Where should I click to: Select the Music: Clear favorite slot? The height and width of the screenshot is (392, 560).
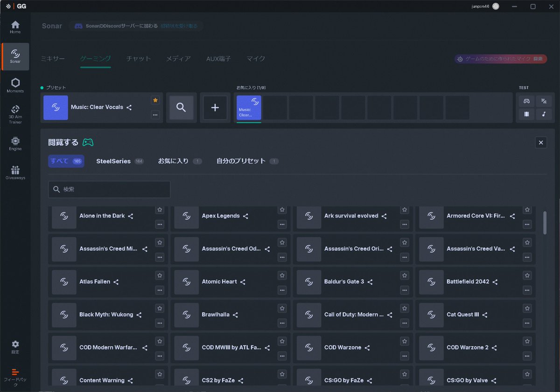[x=249, y=108]
